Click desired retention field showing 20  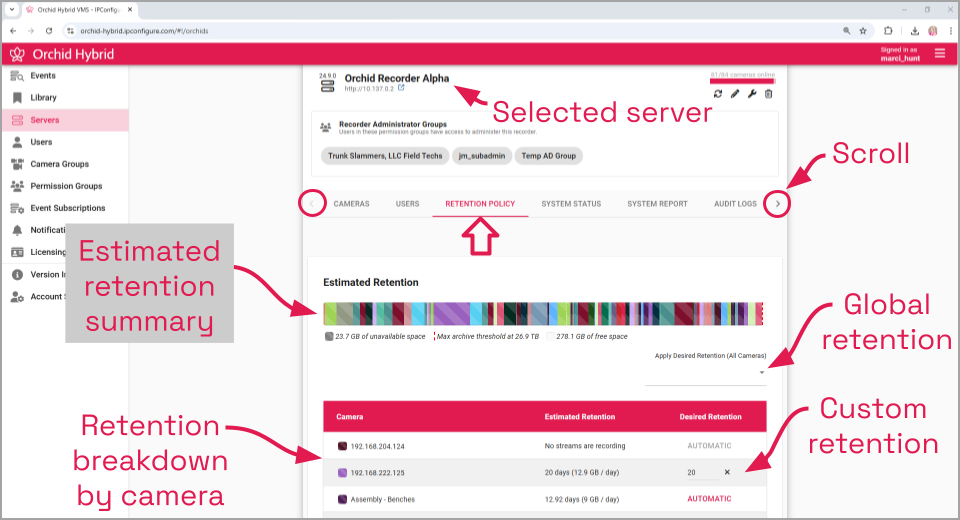point(701,473)
